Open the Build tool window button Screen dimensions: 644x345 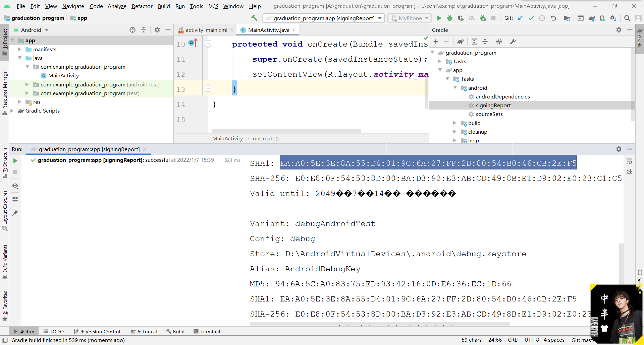point(175,332)
